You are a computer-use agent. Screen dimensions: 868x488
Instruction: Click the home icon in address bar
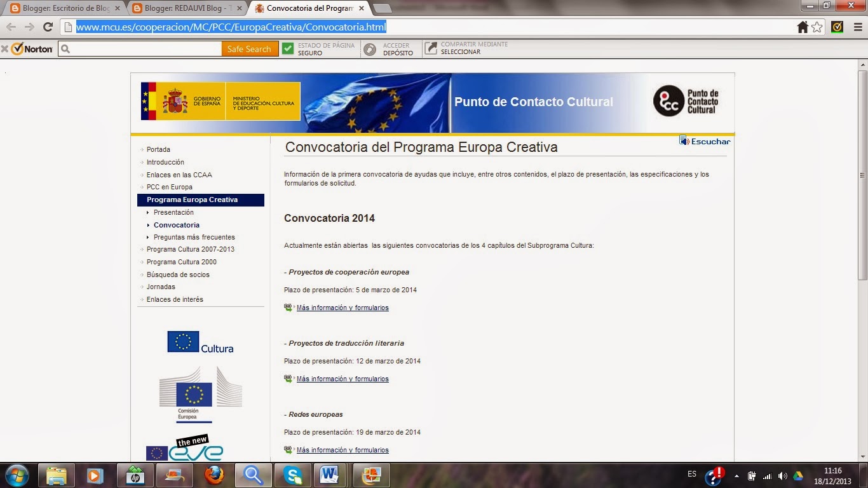[x=803, y=27]
